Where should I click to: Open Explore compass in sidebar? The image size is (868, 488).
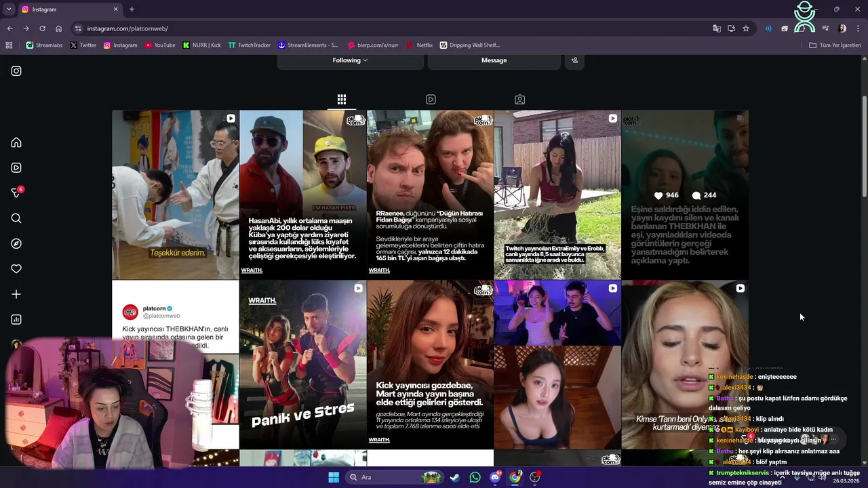pyautogui.click(x=16, y=243)
